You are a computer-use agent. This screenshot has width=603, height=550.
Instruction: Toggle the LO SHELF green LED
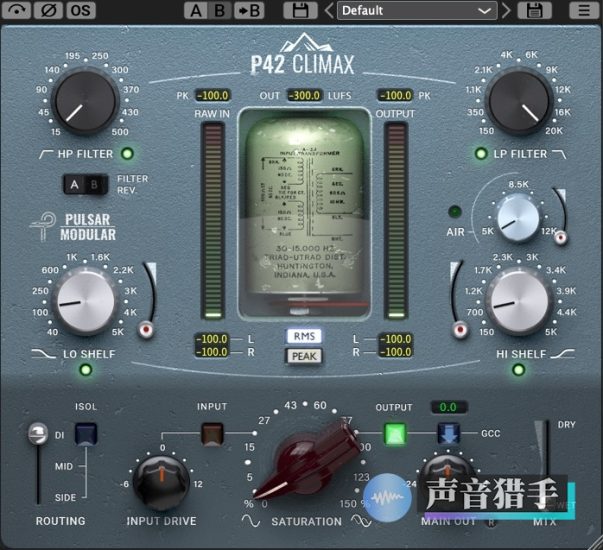(85, 370)
